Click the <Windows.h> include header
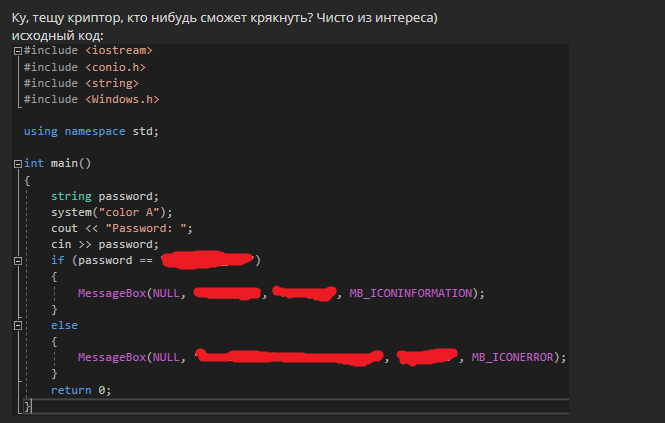This screenshot has height=423, width=665. click(x=122, y=99)
